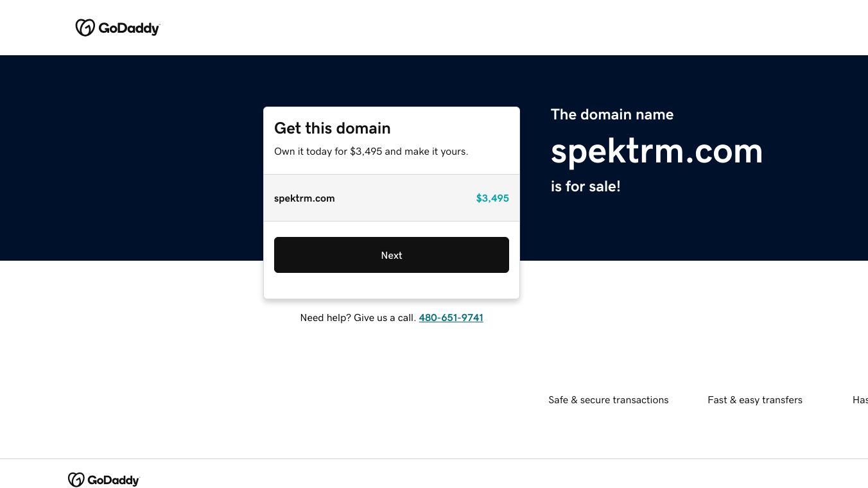Image resolution: width=868 pixels, height=488 pixels.
Task: Click the spektrm.com headline on the banner
Action: tap(656, 152)
